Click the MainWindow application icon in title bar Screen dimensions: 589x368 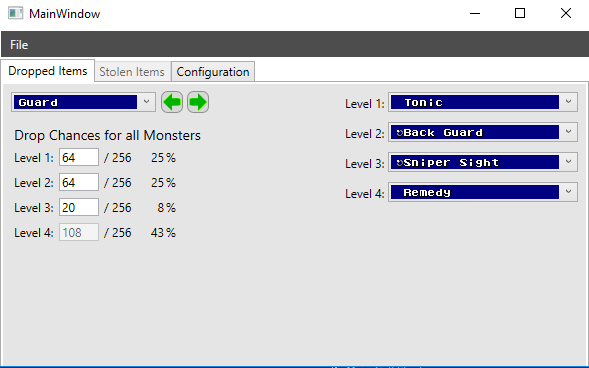pos(15,13)
